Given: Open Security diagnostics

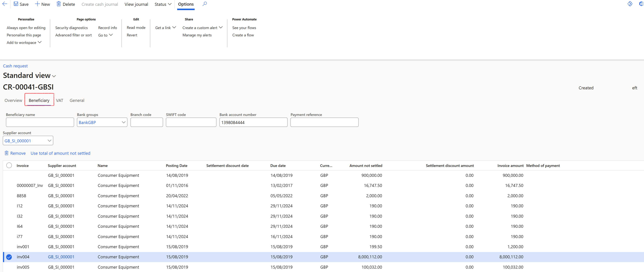Looking at the screenshot, I should coord(72,28).
